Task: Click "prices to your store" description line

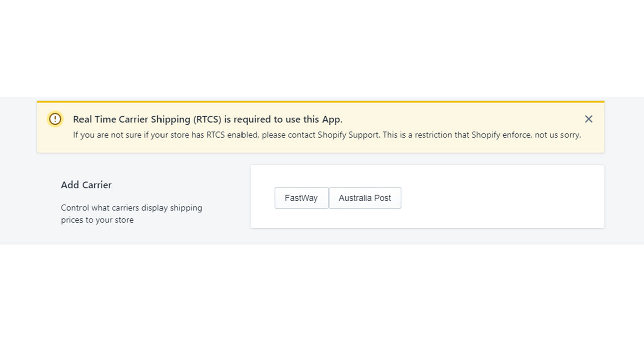Action: click(97, 220)
